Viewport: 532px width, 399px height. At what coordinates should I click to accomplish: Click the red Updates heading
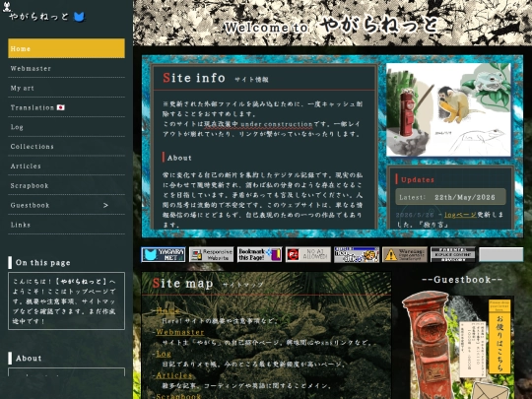tap(418, 180)
